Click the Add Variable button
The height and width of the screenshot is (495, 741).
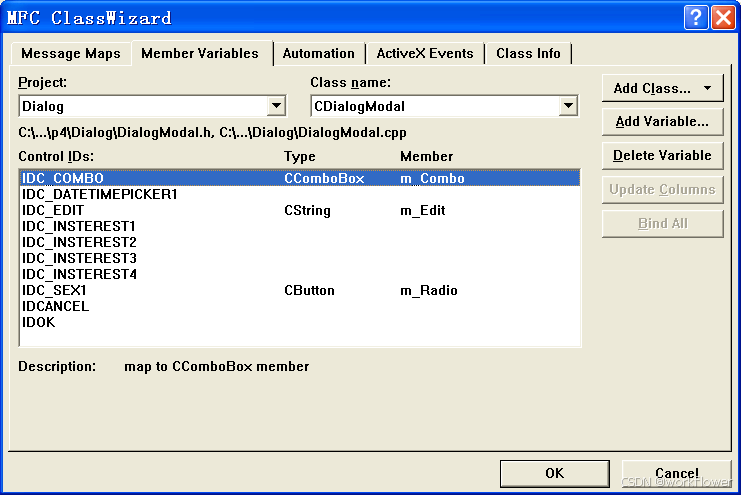pyautogui.click(x=662, y=122)
